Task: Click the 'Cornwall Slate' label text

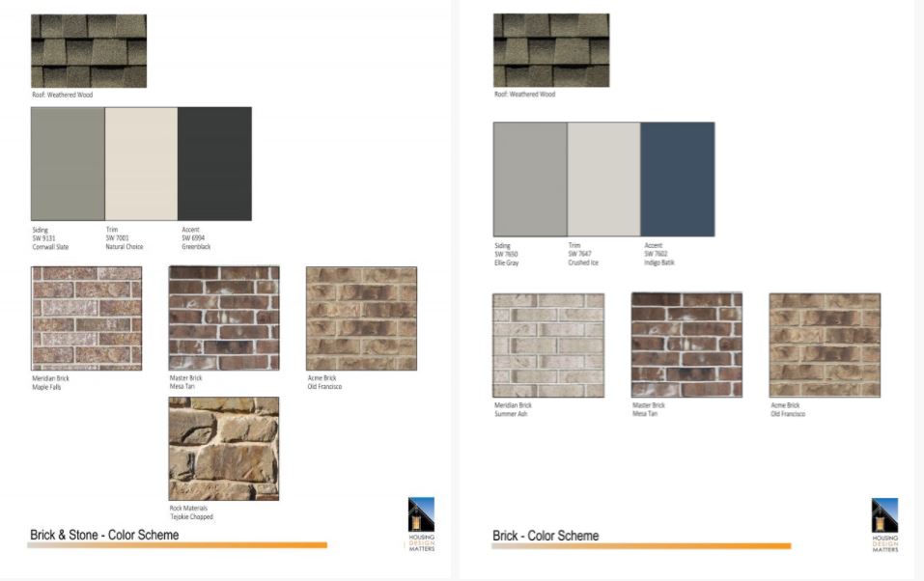Action: coord(50,247)
